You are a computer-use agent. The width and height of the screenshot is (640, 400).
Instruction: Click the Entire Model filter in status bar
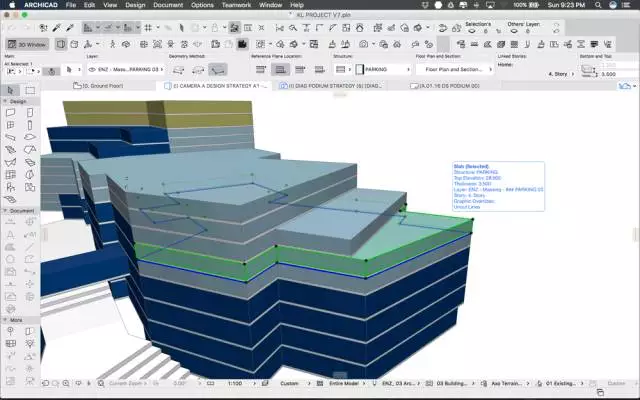342,383
